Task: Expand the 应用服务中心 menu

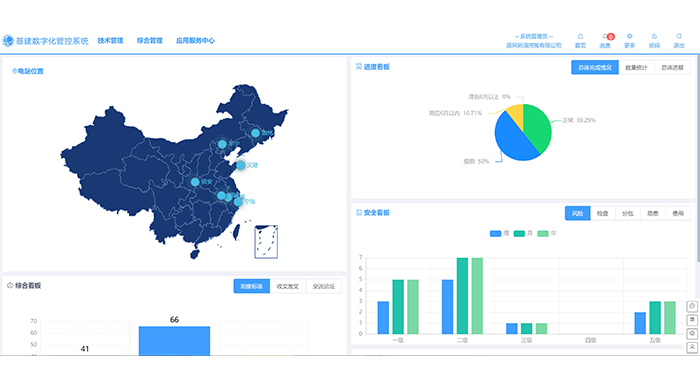Action: pos(195,41)
